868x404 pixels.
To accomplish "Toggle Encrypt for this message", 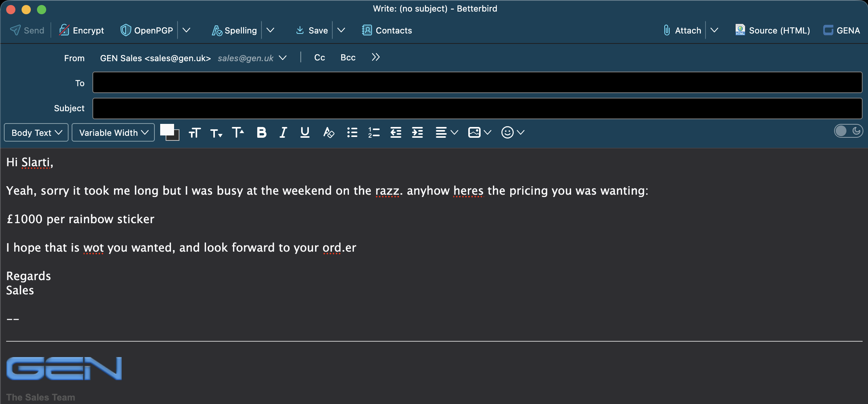I will [x=81, y=30].
